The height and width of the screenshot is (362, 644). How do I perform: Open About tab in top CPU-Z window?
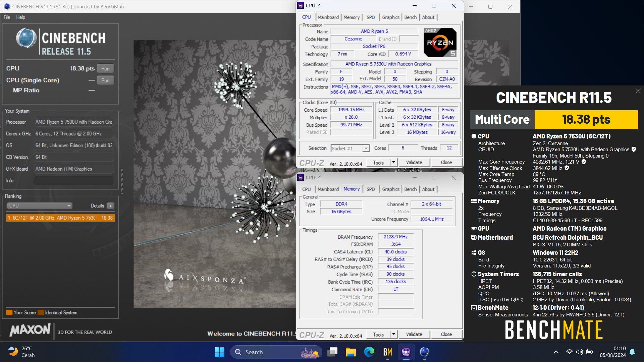point(428,17)
